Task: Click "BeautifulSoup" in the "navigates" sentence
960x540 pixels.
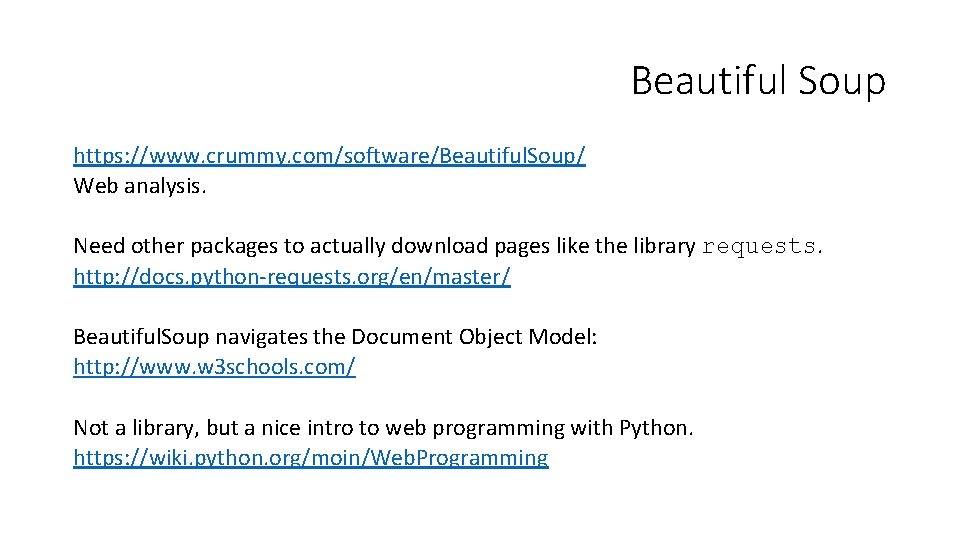Action: (x=140, y=337)
